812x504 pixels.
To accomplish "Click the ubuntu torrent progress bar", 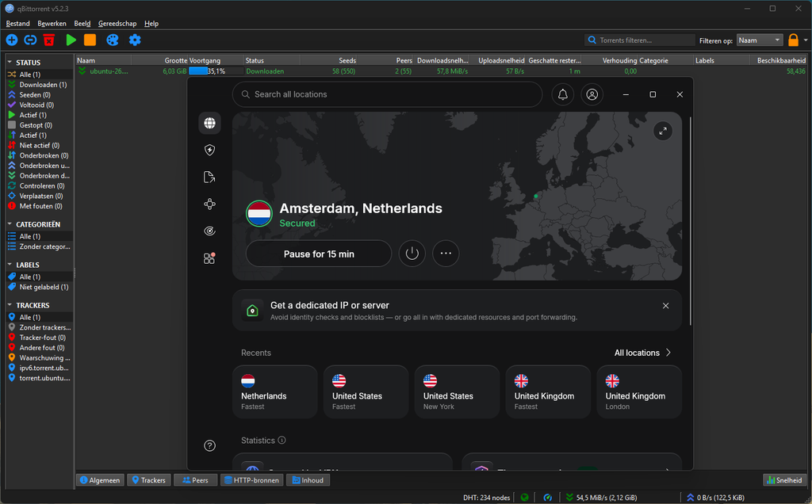I will point(216,71).
